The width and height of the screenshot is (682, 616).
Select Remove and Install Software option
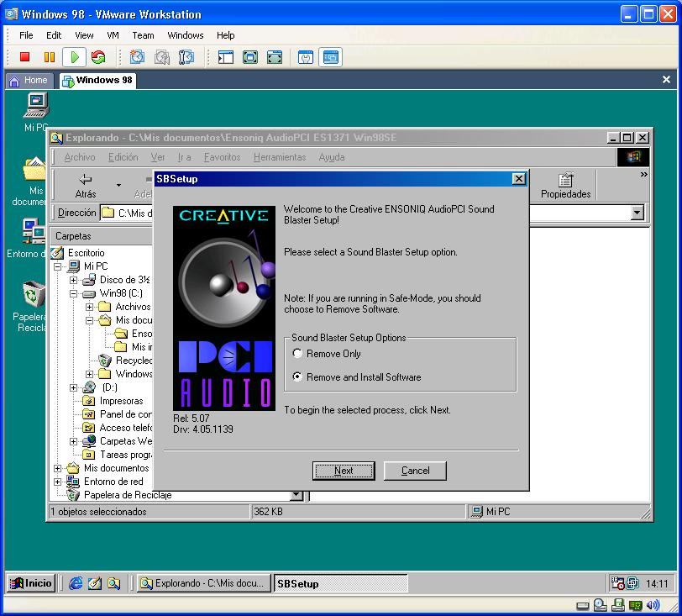coord(298,377)
